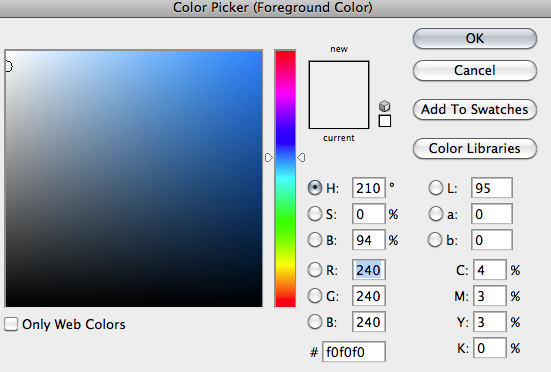Click the C cyan percentage field

490,270
